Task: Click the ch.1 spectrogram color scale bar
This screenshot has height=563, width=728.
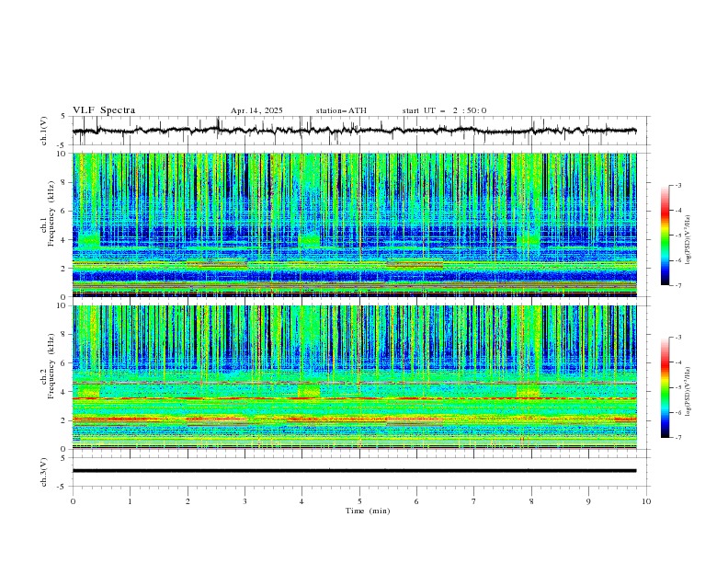Action: [x=665, y=236]
